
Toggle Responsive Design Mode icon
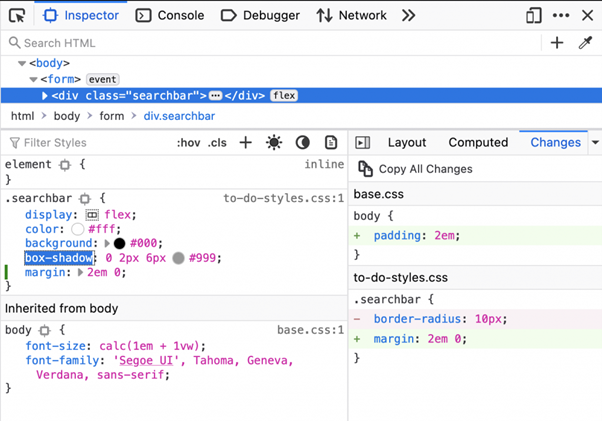[x=534, y=15]
